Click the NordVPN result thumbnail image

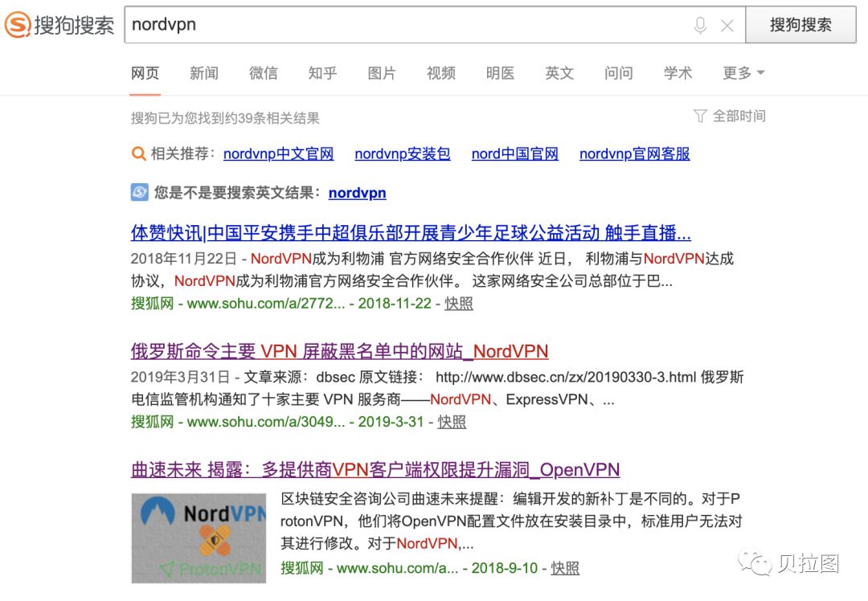199,538
